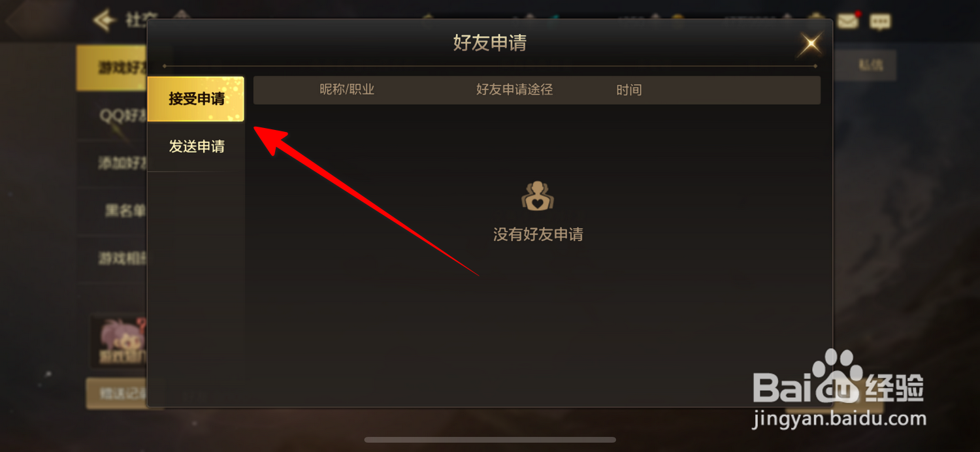The height and width of the screenshot is (452, 980).
Task: Click the 赠送记录 button
Action: pyautogui.click(x=117, y=394)
